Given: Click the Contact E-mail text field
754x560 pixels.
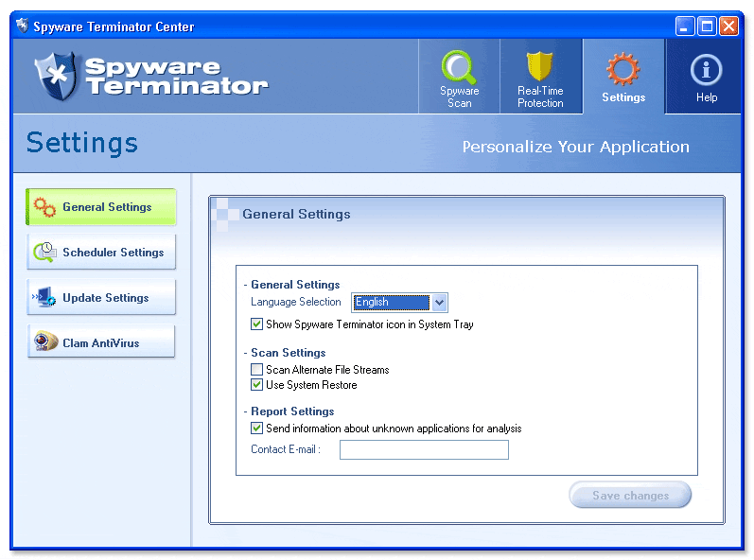Looking at the screenshot, I should point(424,450).
